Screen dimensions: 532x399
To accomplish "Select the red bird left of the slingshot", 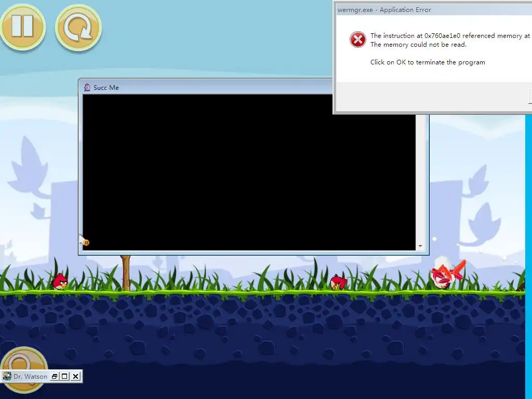I will click(x=60, y=281).
